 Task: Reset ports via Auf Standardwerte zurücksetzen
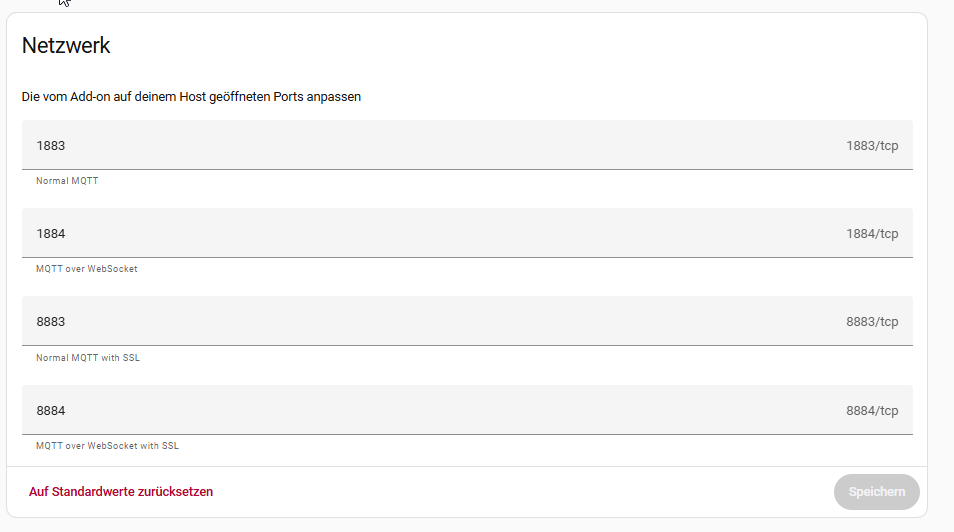click(x=121, y=492)
